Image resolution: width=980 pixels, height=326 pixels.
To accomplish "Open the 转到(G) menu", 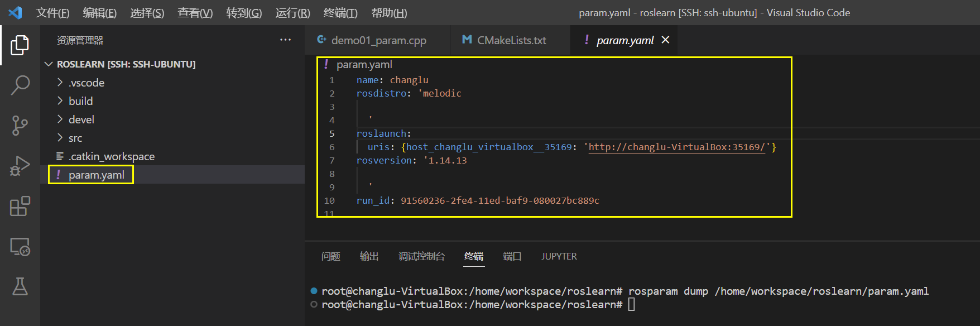I will point(244,13).
